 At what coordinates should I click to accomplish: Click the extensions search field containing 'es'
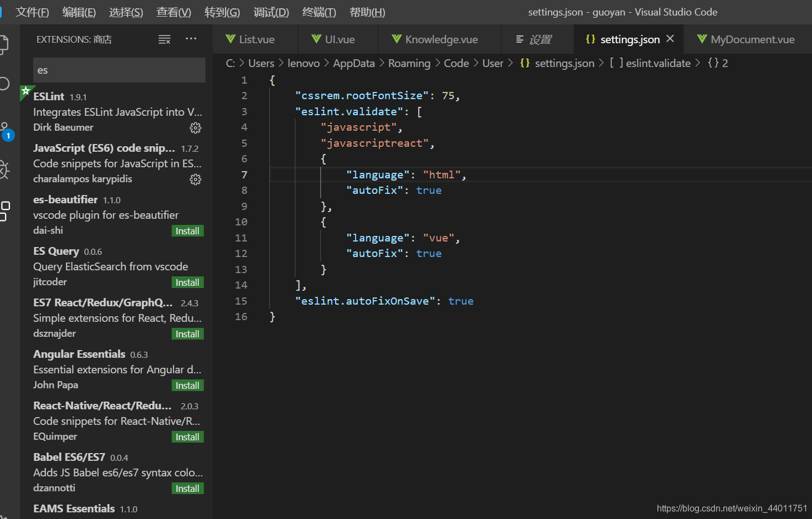tap(119, 70)
